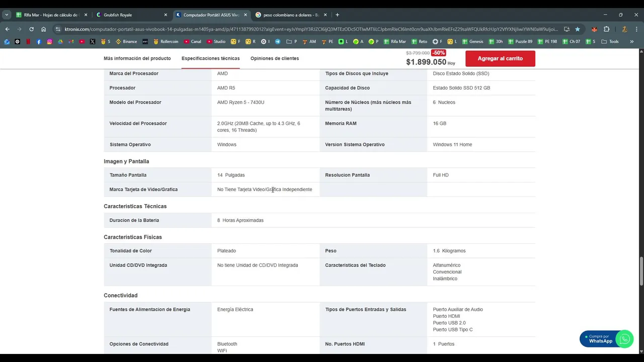Click the Puerto HDMI entry
Image resolution: width=644 pixels, height=362 pixels.
pos(447,316)
